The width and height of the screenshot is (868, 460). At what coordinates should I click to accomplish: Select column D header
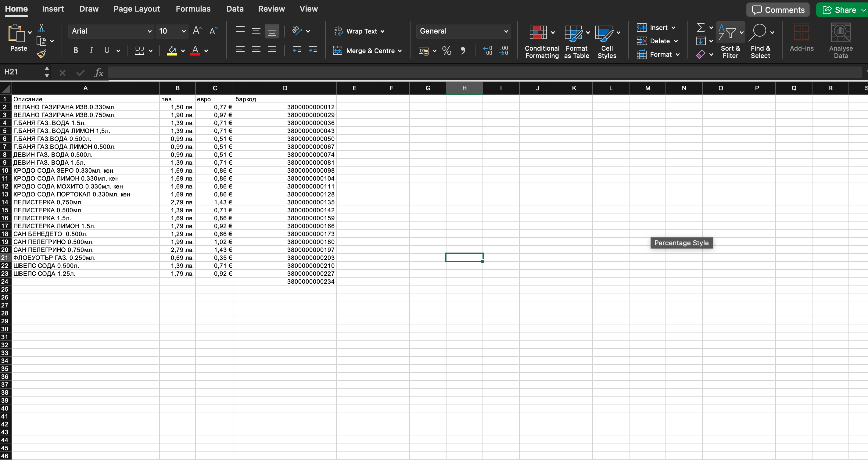coord(285,88)
